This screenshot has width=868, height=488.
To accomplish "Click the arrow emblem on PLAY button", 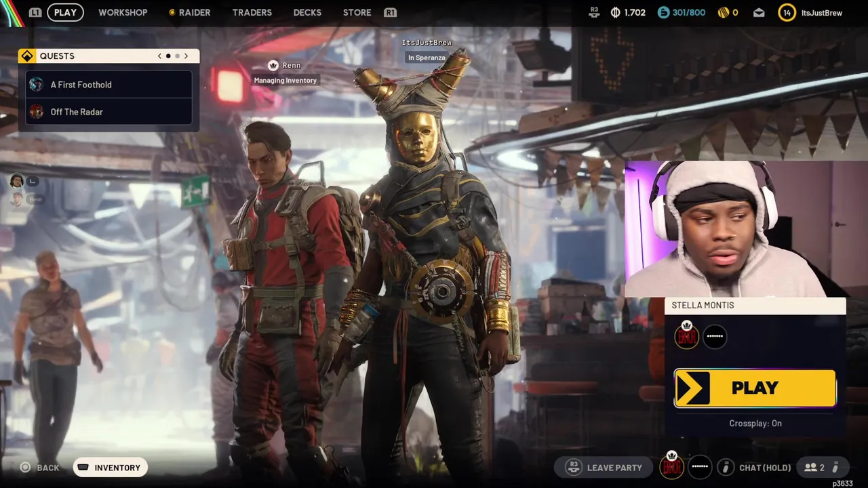I will [x=692, y=388].
